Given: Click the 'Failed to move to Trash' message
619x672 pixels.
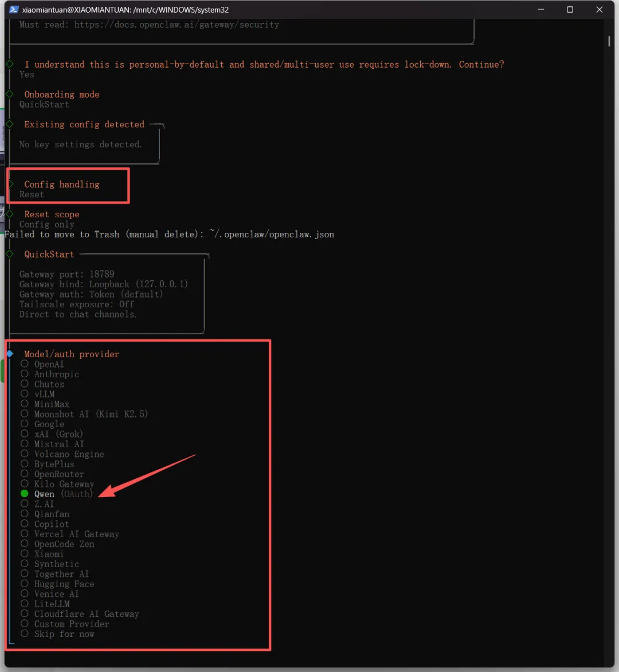Looking at the screenshot, I should tap(170, 235).
